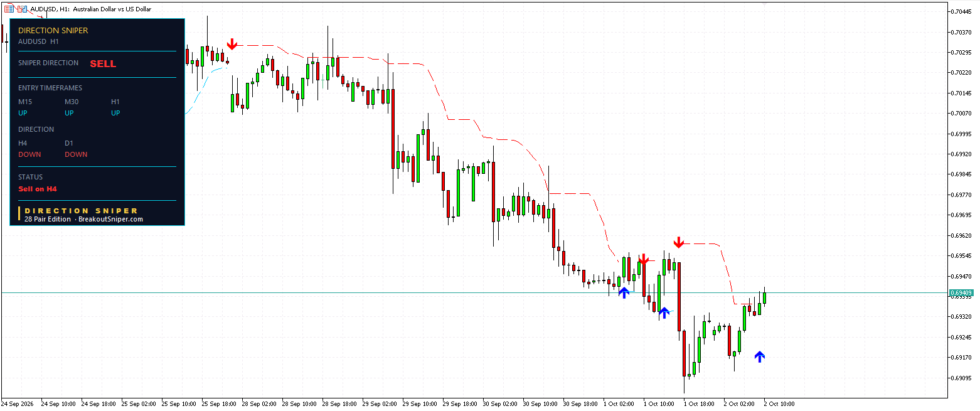Click the UP value under M15
Image resolution: width=980 pixels, height=411 pixels.
[x=23, y=113]
